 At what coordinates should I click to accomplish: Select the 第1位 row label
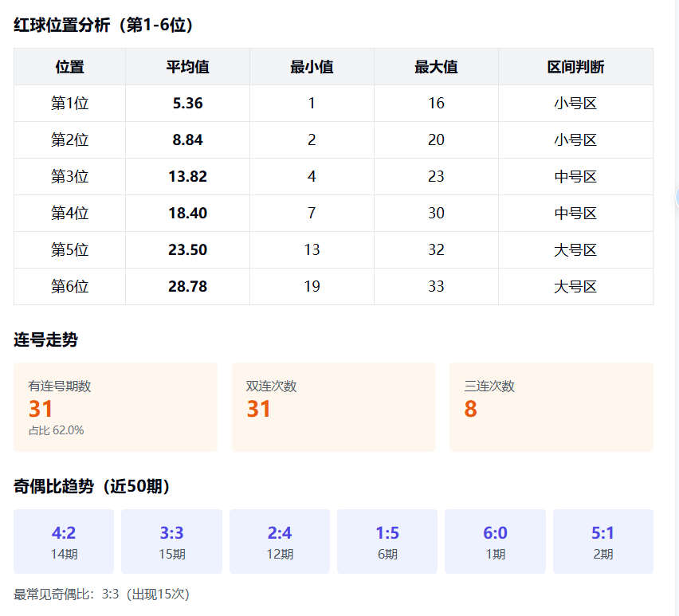(x=69, y=104)
